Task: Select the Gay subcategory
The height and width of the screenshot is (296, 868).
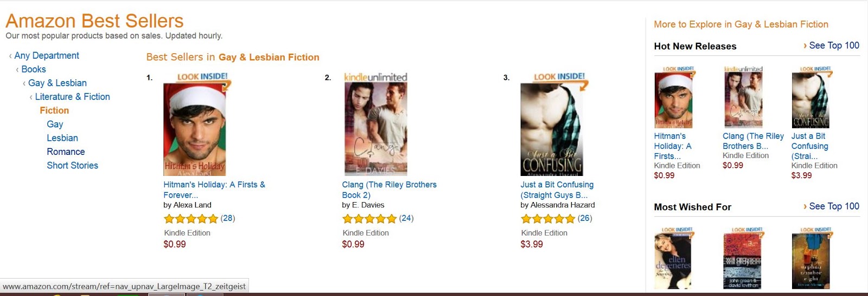Action: click(x=55, y=124)
